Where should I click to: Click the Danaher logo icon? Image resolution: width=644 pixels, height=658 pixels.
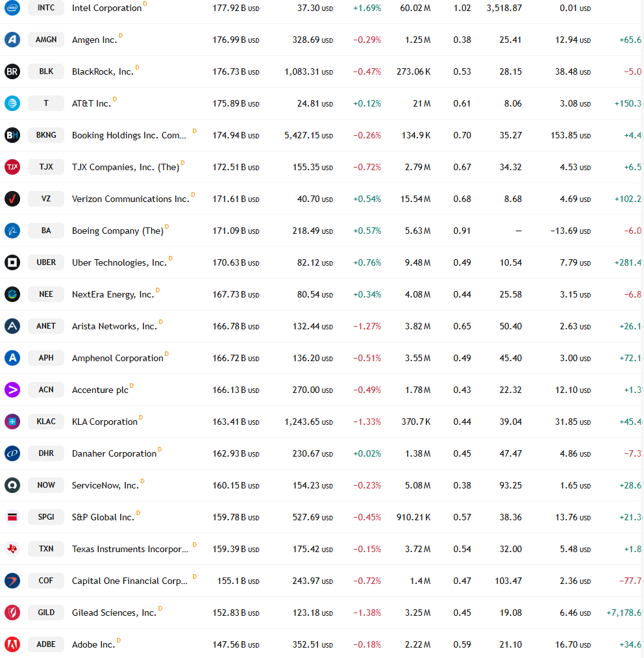[12, 453]
